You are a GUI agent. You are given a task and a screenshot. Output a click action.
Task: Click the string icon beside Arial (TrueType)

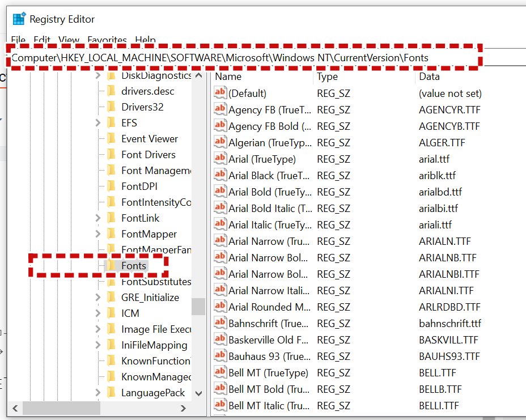coord(220,158)
